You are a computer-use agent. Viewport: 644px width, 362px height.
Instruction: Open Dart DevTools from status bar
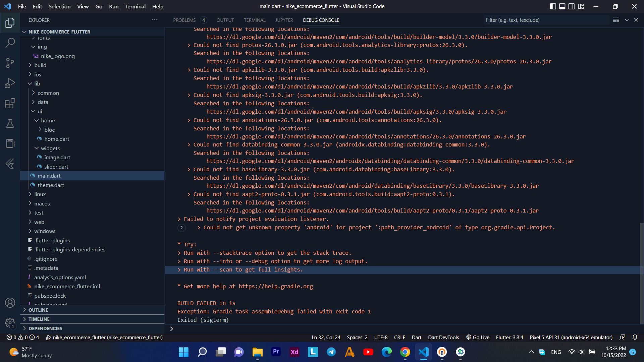point(444,337)
